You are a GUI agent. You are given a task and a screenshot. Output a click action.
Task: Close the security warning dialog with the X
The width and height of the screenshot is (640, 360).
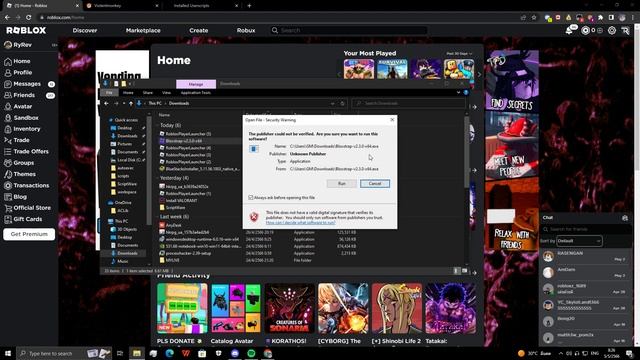tap(392, 120)
